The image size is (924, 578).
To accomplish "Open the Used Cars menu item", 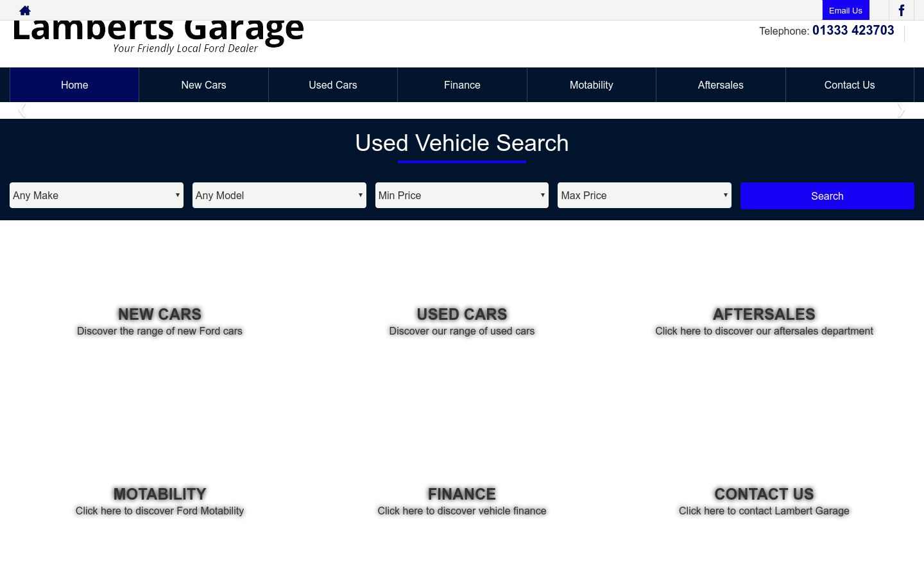I will tap(333, 85).
